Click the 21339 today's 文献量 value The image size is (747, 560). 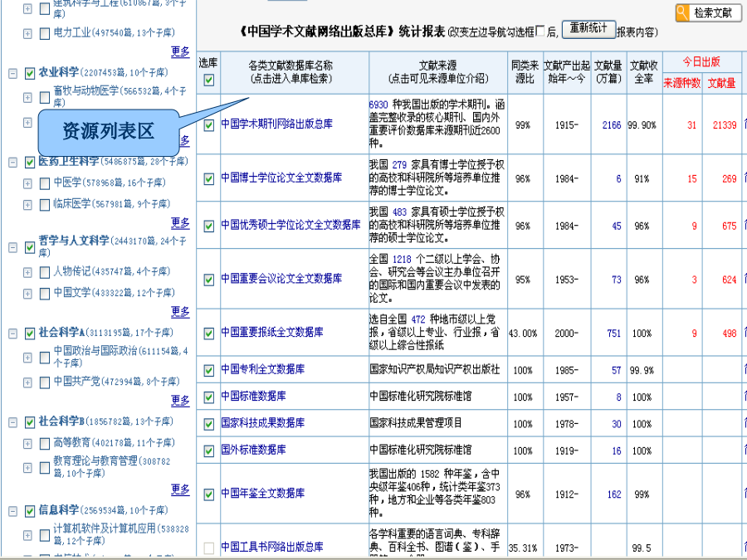click(x=725, y=125)
